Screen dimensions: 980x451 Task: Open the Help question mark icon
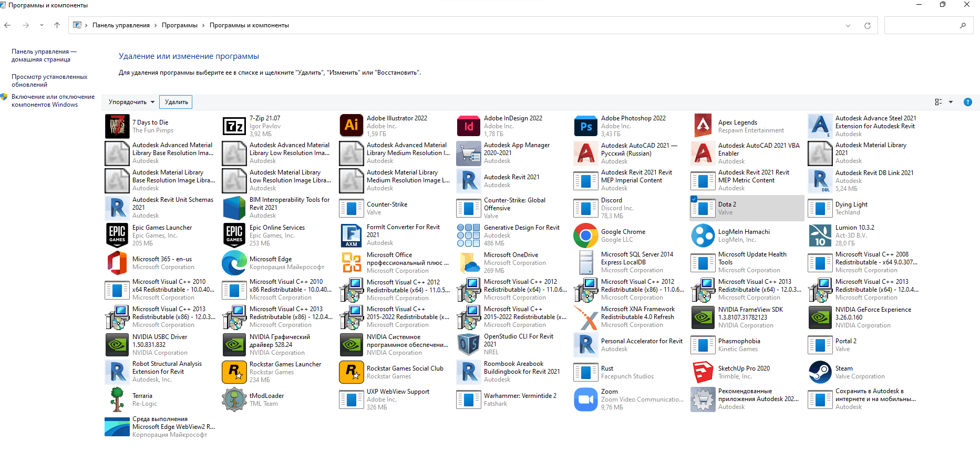pyautogui.click(x=968, y=102)
